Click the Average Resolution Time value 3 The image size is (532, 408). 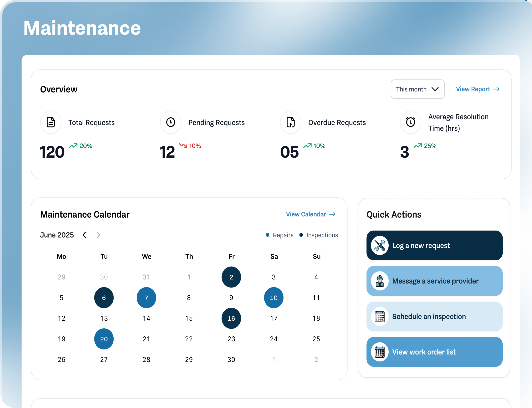point(404,152)
